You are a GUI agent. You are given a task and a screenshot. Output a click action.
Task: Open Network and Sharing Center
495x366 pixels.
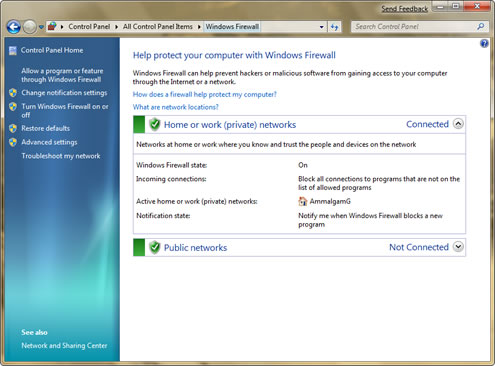[x=64, y=346]
